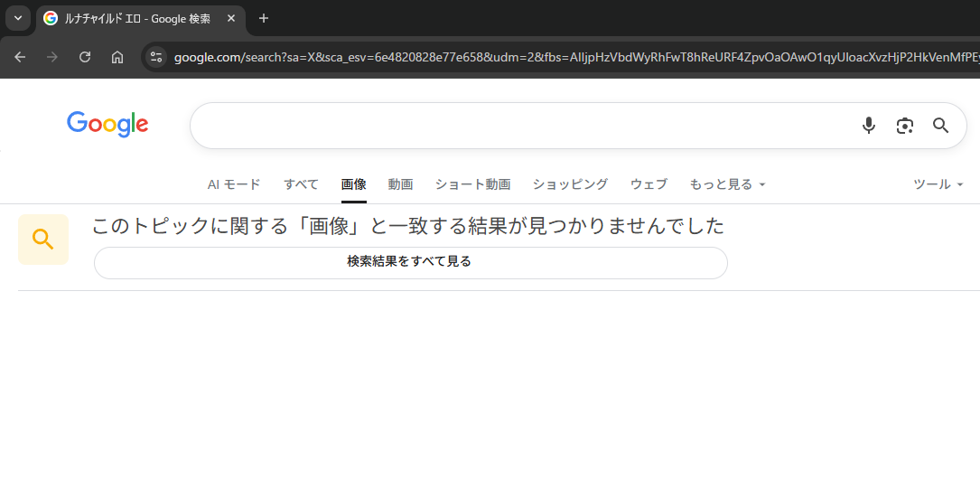Close the current browser tab
The image size is (980, 489).
click(x=231, y=18)
